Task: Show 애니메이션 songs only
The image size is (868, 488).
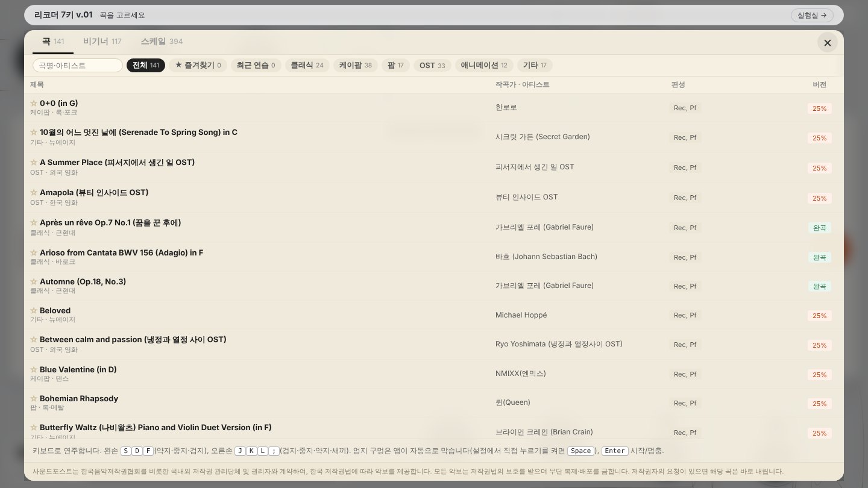Action: click(x=484, y=65)
